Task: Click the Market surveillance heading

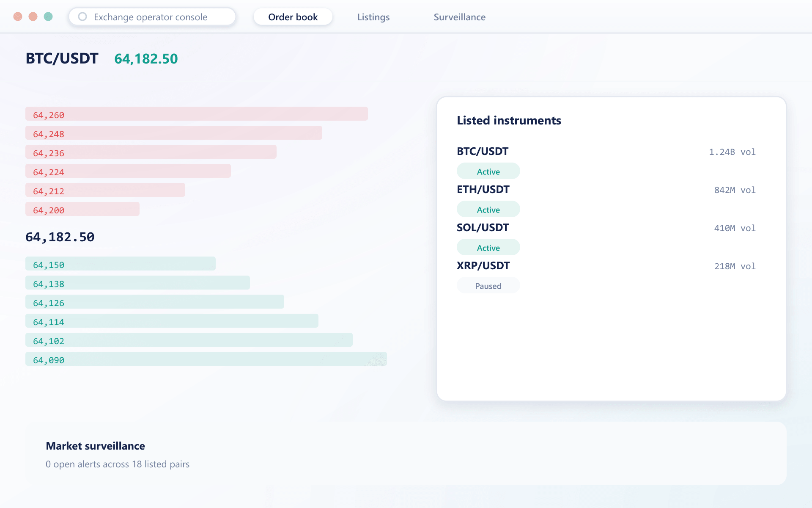Action: tap(95, 446)
